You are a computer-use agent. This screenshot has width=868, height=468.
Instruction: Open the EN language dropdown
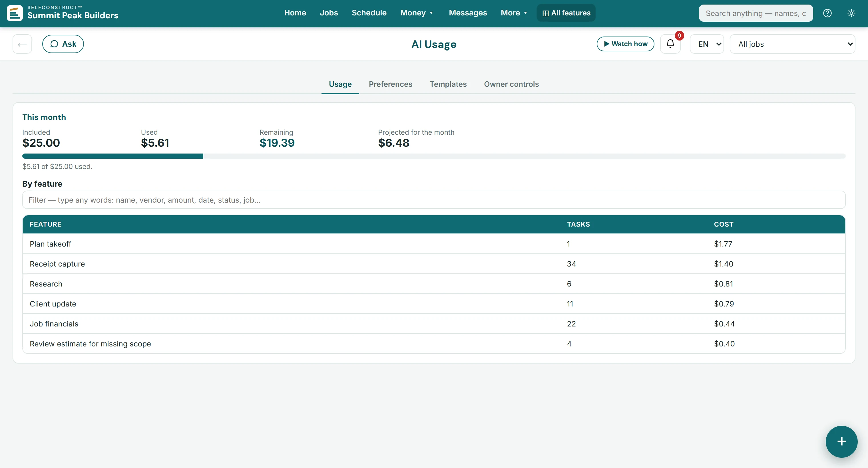[707, 44]
